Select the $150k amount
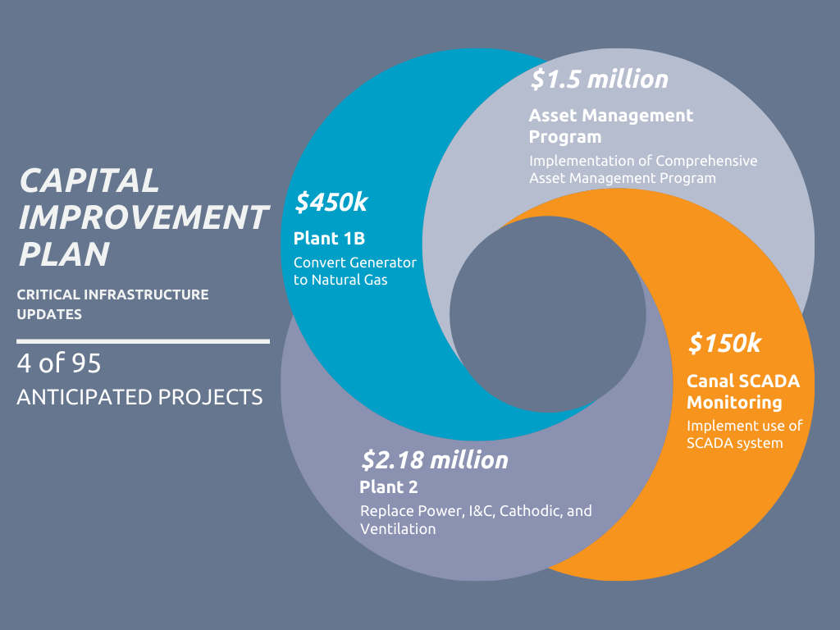 [724, 343]
